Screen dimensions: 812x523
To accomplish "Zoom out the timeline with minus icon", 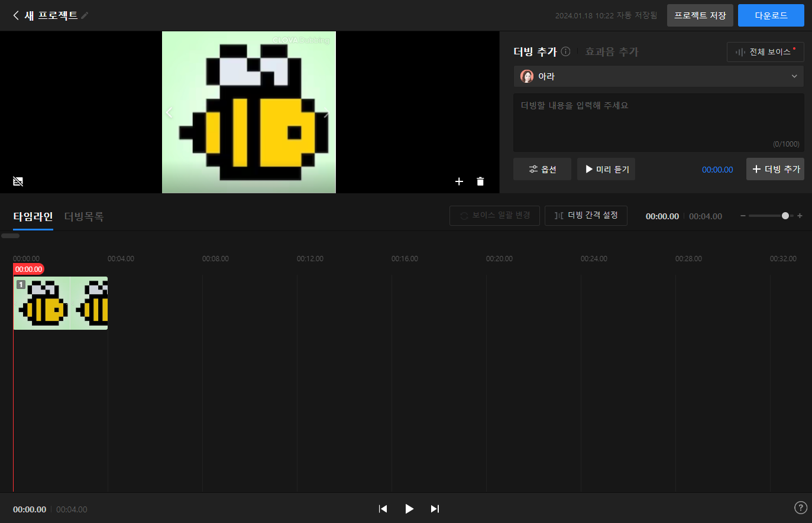I will pyautogui.click(x=743, y=216).
